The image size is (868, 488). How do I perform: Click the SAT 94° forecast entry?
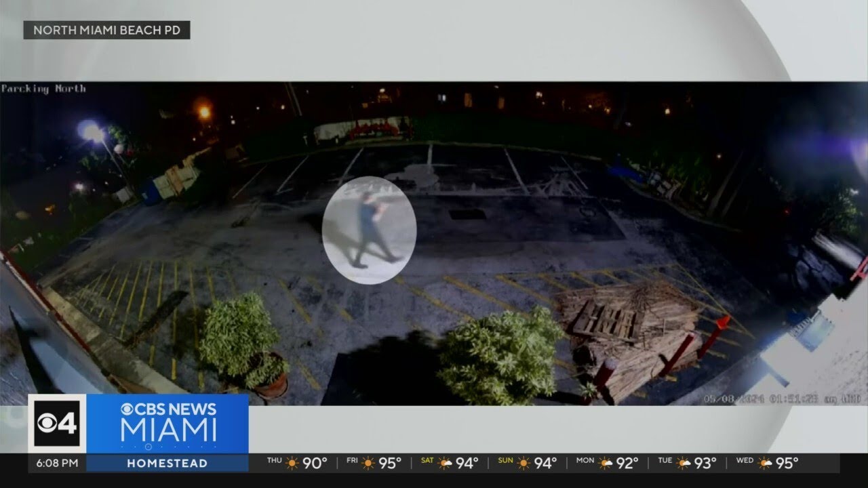pos(450,463)
